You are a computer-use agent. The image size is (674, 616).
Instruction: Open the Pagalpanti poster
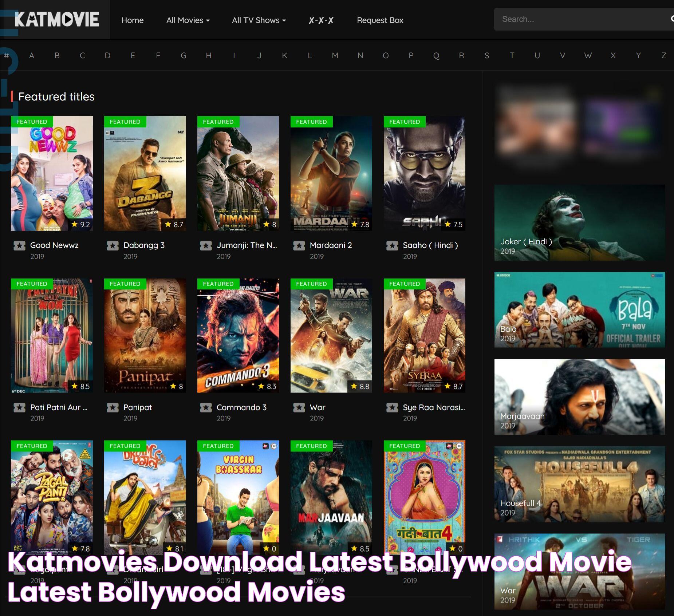(x=52, y=498)
